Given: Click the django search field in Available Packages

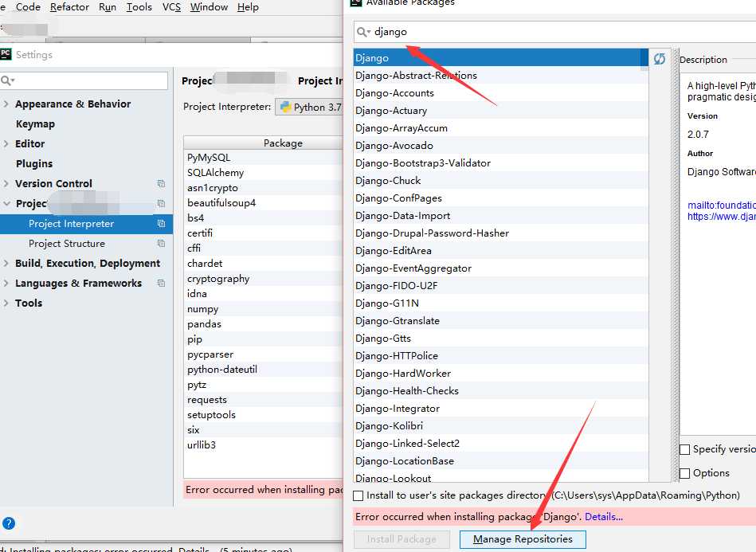Looking at the screenshot, I should click(x=554, y=32).
